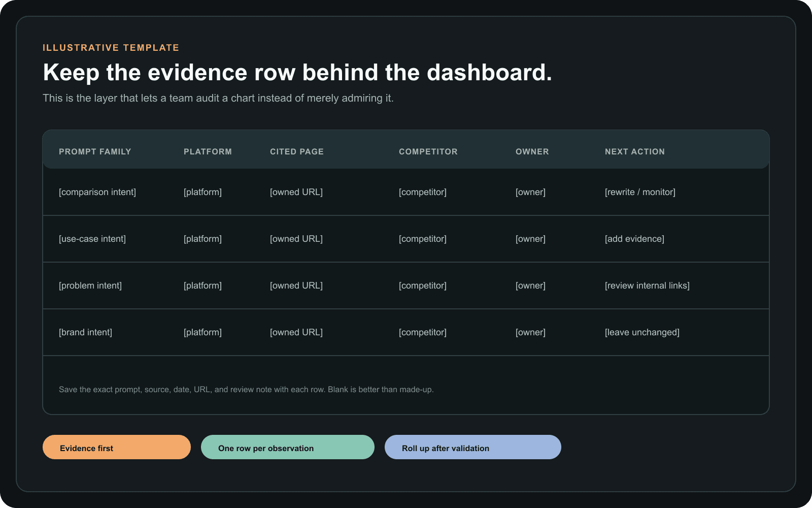This screenshot has width=812, height=508.
Task: Click the [add evidence] cell
Action: tap(634, 239)
